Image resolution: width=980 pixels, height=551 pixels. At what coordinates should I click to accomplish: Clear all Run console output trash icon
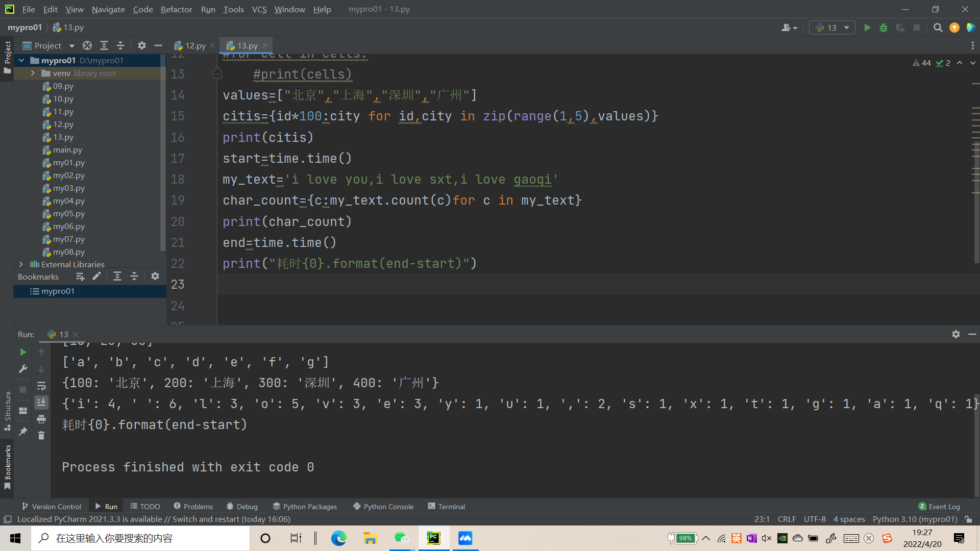(41, 435)
